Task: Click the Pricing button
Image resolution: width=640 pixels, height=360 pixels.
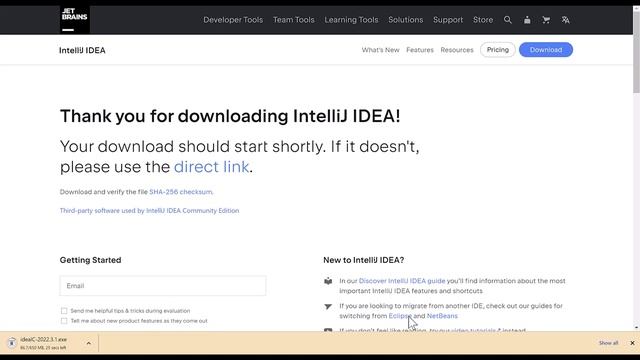Action: click(498, 50)
